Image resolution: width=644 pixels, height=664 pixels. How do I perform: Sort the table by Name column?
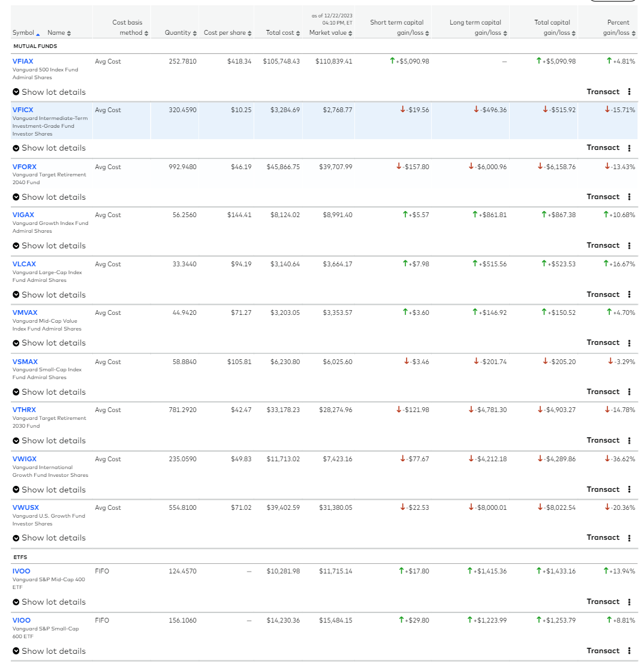click(x=59, y=32)
